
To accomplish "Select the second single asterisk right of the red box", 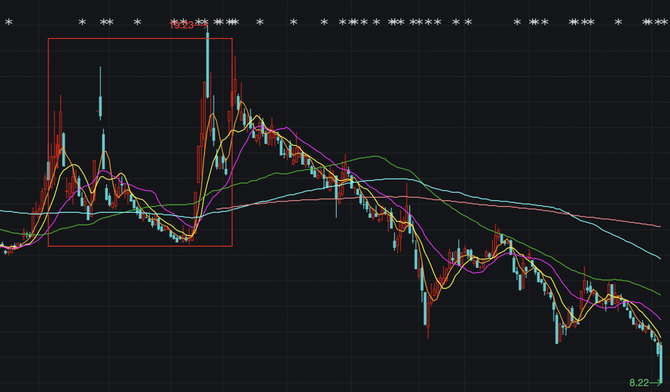I will point(293,22).
